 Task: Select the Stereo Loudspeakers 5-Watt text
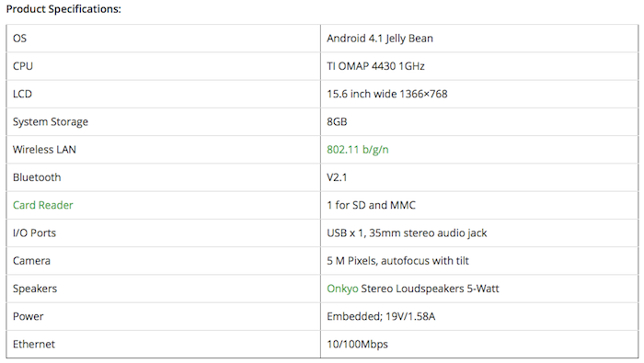pos(430,289)
